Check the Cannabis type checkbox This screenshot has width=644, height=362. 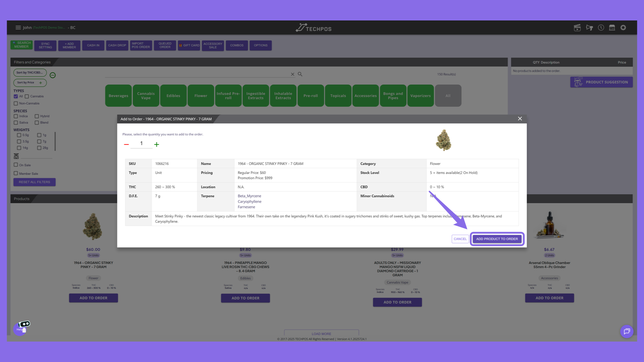(27, 97)
